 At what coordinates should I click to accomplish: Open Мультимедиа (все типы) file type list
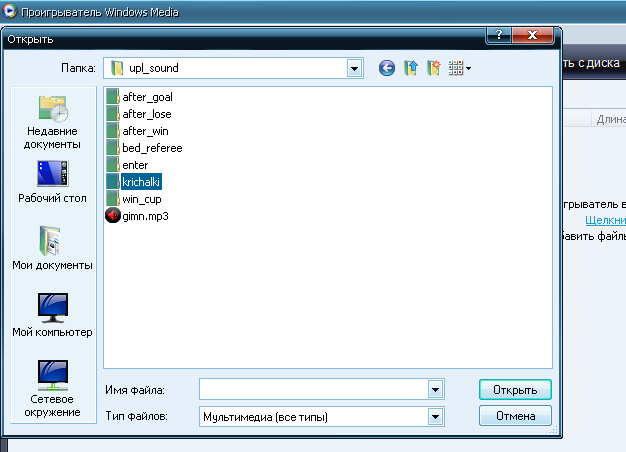coord(322,417)
